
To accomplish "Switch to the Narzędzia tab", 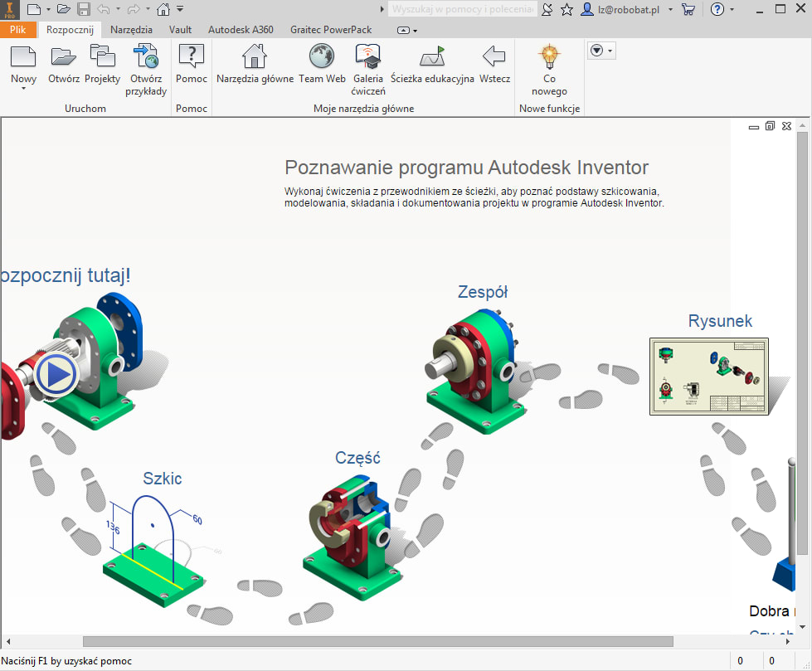I will tap(132, 30).
